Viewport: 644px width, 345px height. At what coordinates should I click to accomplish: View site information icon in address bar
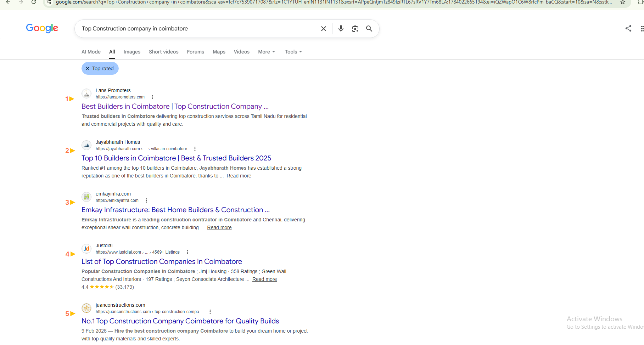point(49,2)
